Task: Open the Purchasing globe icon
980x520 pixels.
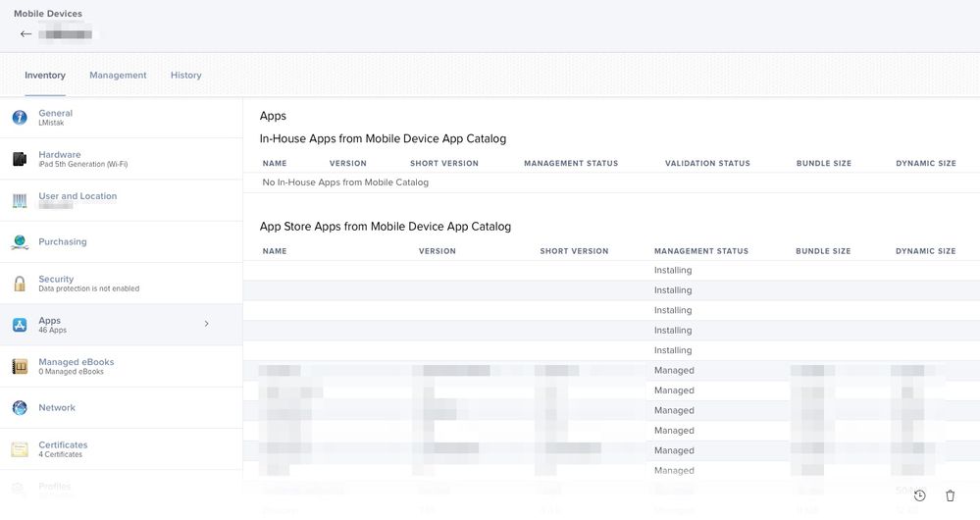Action: 20,242
